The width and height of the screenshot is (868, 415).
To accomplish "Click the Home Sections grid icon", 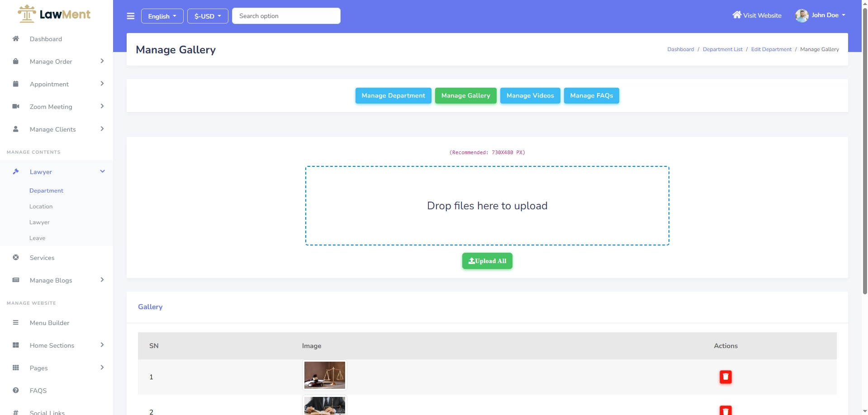I will click(16, 345).
